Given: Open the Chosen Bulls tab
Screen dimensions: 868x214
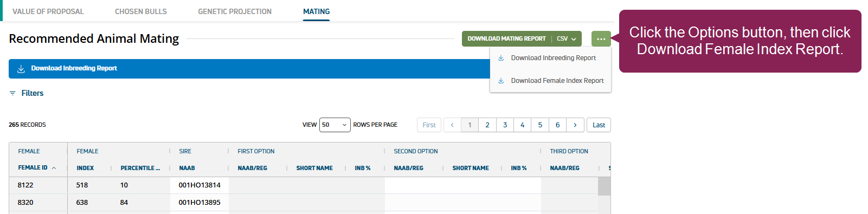Looking at the screenshot, I should (x=141, y=11).
